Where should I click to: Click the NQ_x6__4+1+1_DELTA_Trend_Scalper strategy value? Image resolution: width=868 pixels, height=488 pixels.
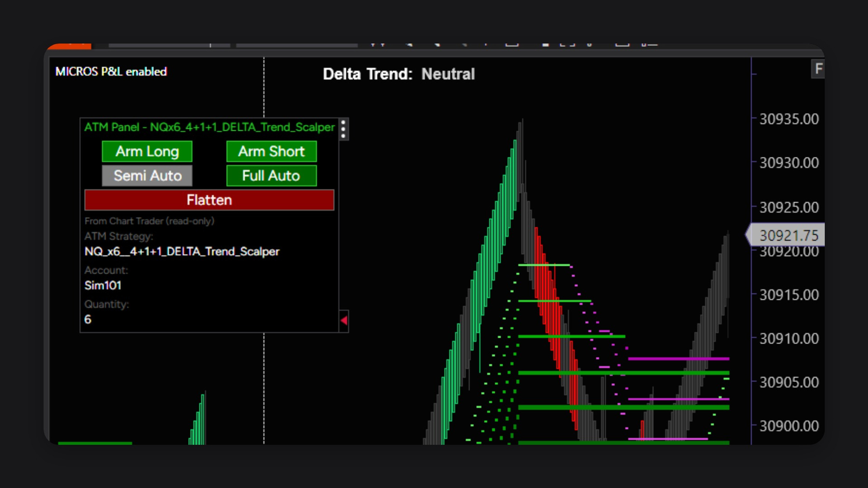tap(182, 251)
